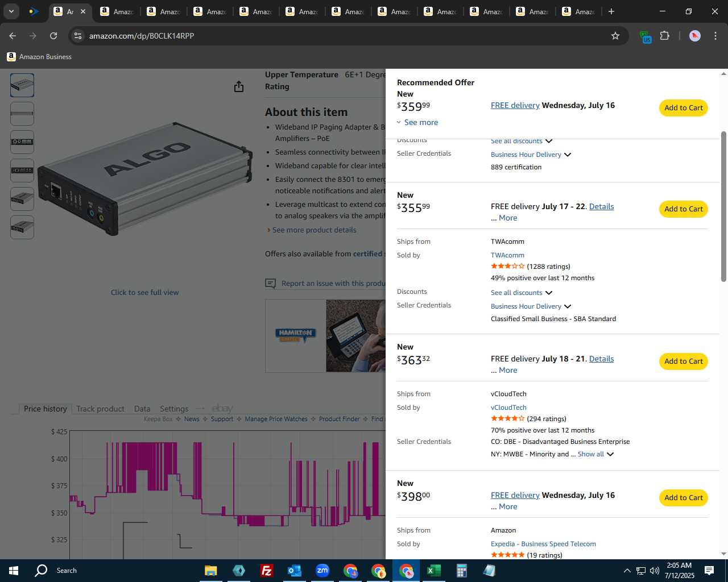Select the last product image thumbnail
Image resolution: width=728 pixels, height=582 pixels.
(x=22, y=227)
